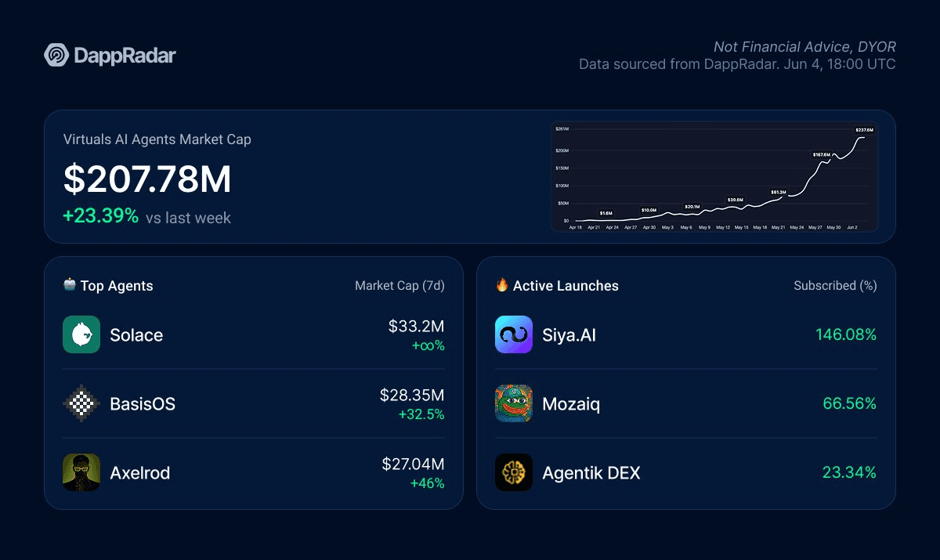Click the $167.6M chart data label
This screenshot has height=560, width=940.
(822, 155)
